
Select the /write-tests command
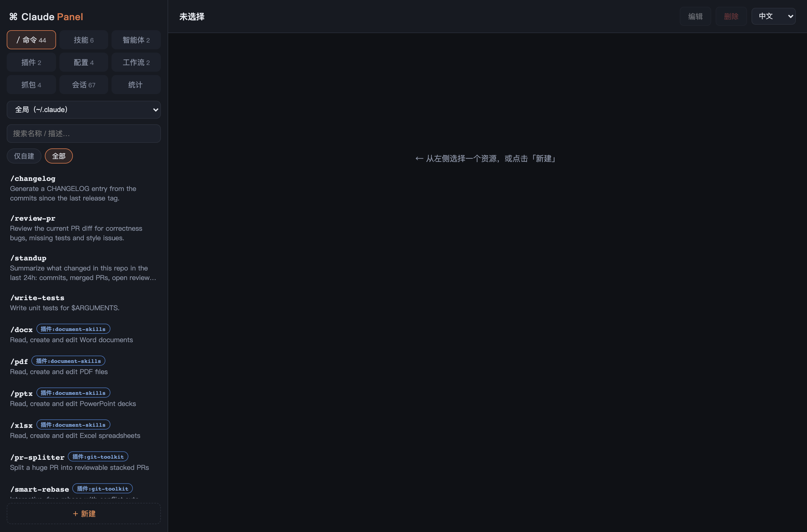[x=84, y=303]
